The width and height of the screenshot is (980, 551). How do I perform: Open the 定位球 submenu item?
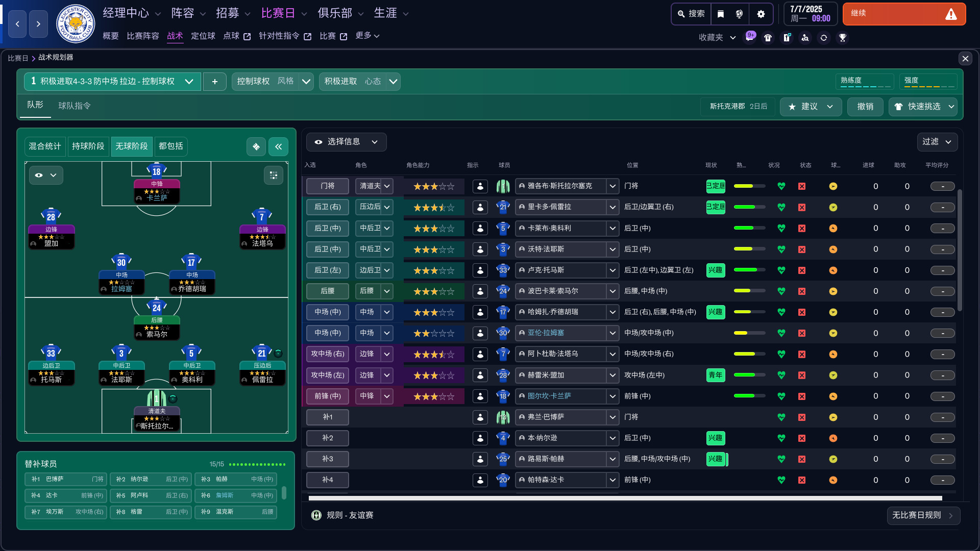203,36
